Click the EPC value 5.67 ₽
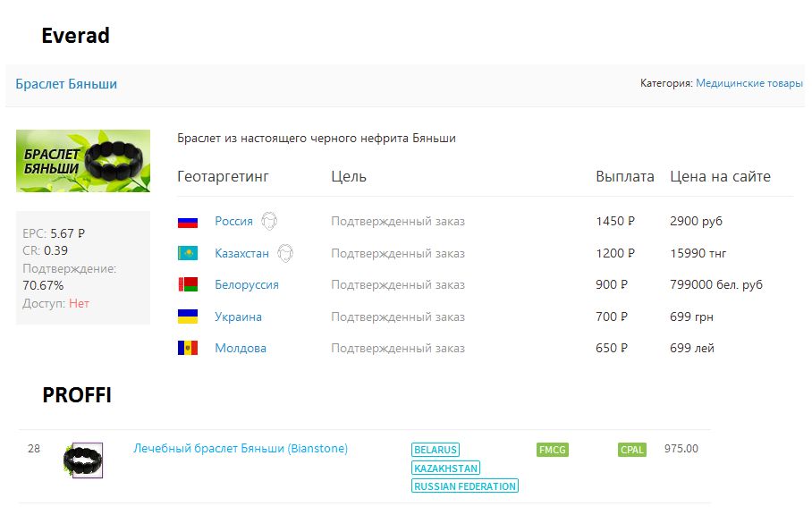The height and width of the screenshot is (515, 812). pyautogui.click(x=67, y=233)
